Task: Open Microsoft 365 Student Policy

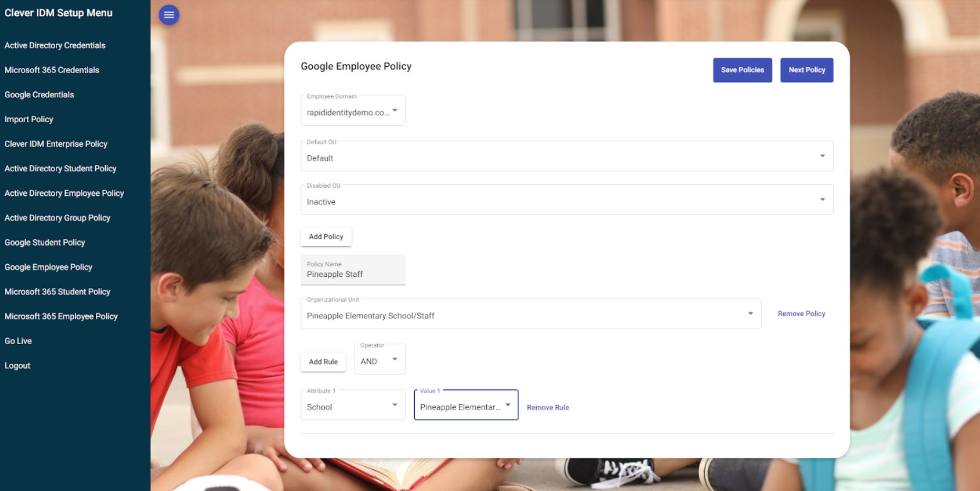Action: pos(57,292)
